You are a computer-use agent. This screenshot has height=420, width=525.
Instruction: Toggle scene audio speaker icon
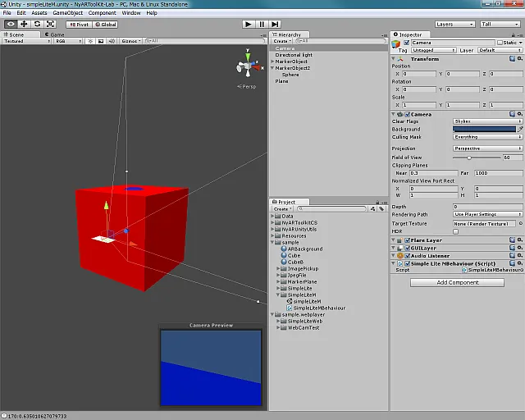[x=112, y=41]
